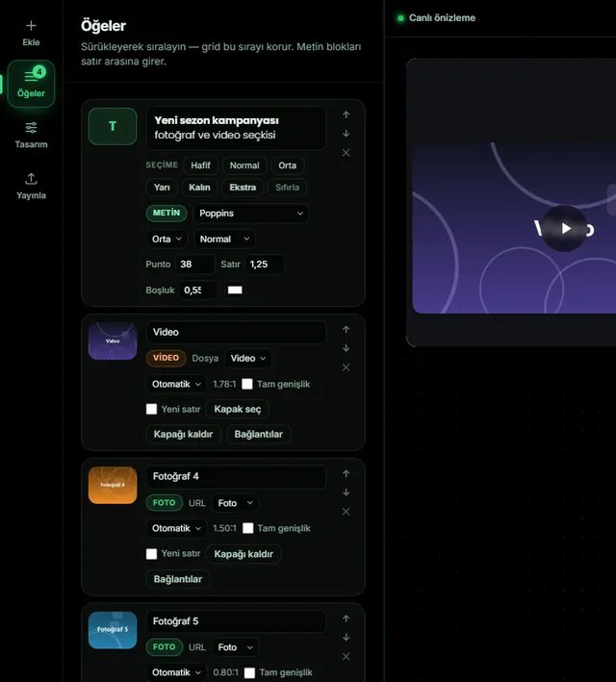Click the Video title field
616x682 pixels.
tap(236, 332)
